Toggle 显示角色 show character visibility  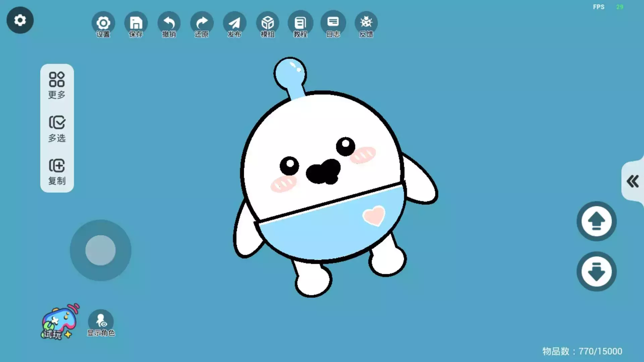(x=101, y=322)
